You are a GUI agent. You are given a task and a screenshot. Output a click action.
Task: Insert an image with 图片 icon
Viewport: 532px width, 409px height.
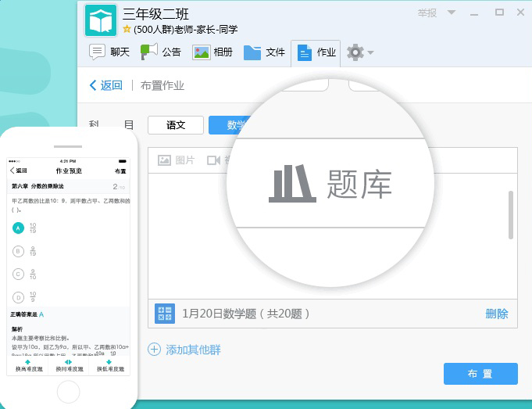(x=164, y=160)
